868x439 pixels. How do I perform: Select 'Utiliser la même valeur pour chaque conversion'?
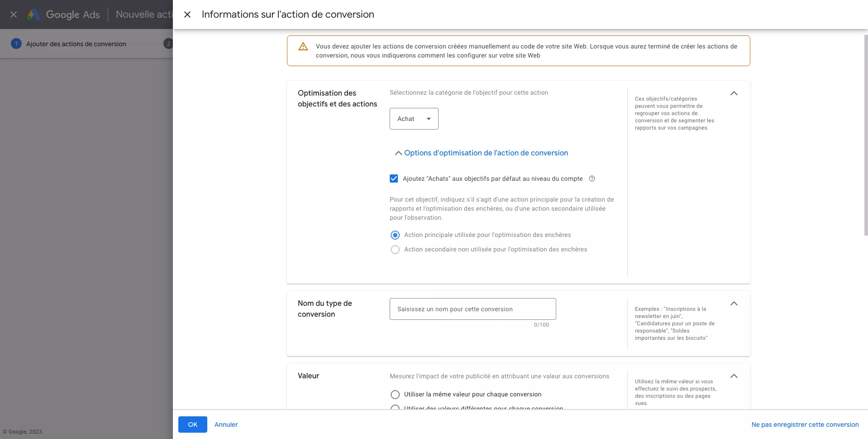(x=395, y=394)
